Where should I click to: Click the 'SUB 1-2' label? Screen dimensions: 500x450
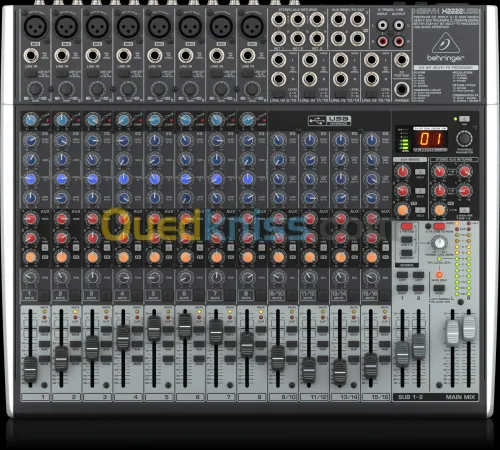point(410,397)
